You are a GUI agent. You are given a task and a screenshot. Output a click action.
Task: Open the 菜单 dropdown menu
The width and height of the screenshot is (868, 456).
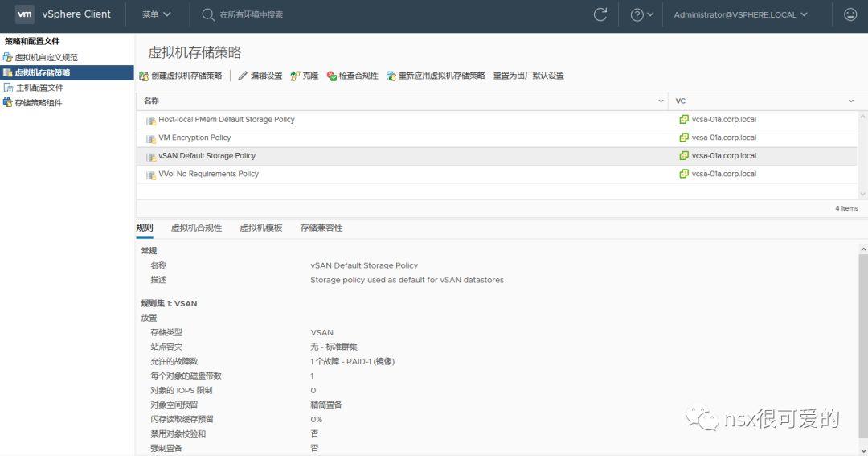click(x=156, y=14)
